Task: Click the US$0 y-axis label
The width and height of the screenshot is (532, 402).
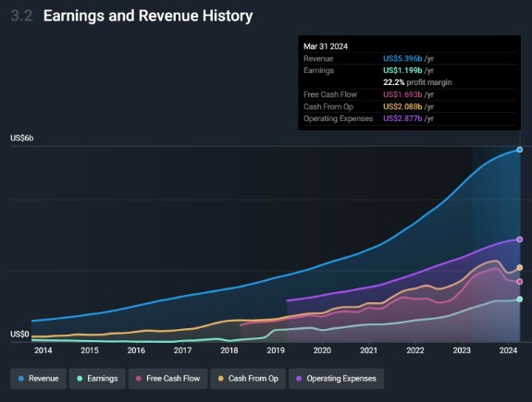Action: 19,335
